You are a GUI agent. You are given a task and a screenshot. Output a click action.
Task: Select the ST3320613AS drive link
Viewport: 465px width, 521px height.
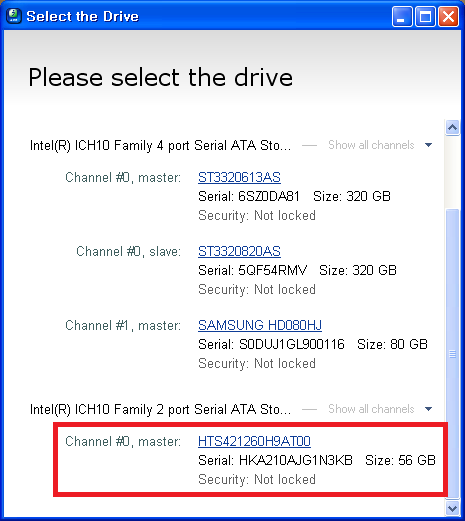pyautogui.click(x=239, y=177)
